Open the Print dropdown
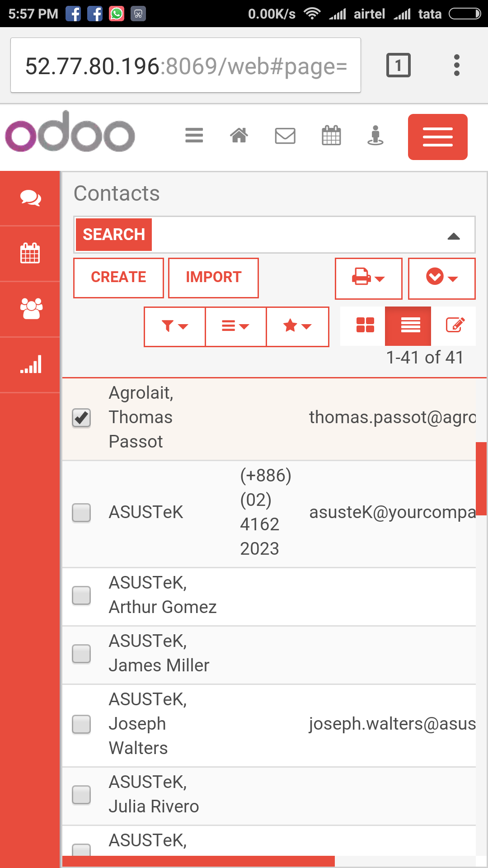 click(x=369, y=278)
